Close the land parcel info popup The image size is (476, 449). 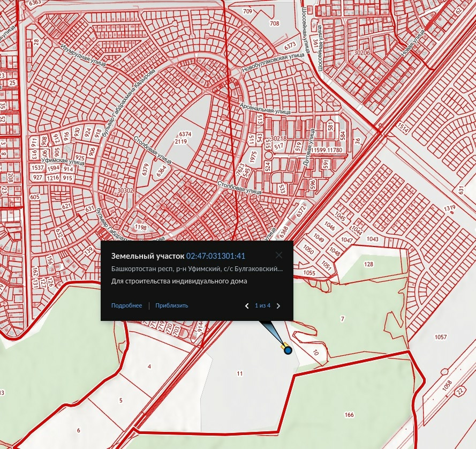tap(278, 255)
